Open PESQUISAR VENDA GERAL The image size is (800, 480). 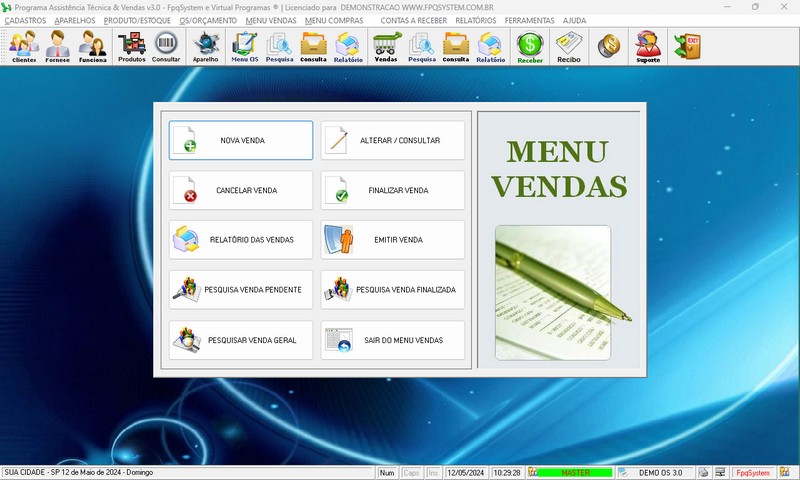pos(241,340)
